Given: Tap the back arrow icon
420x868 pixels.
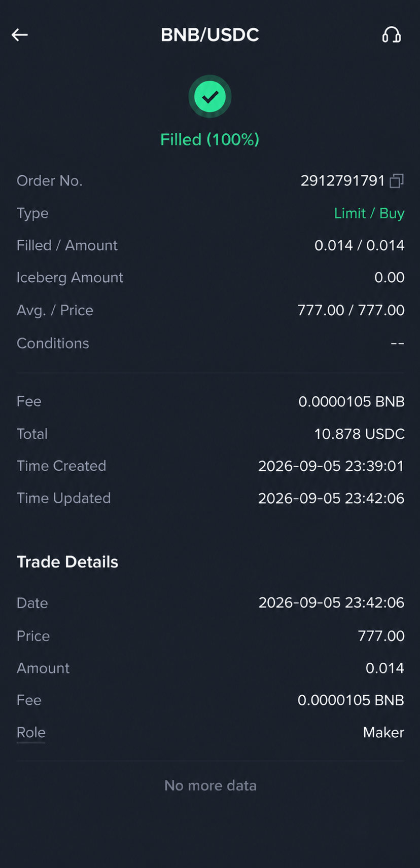Looking at the screenshot, I should coord(20,35).
